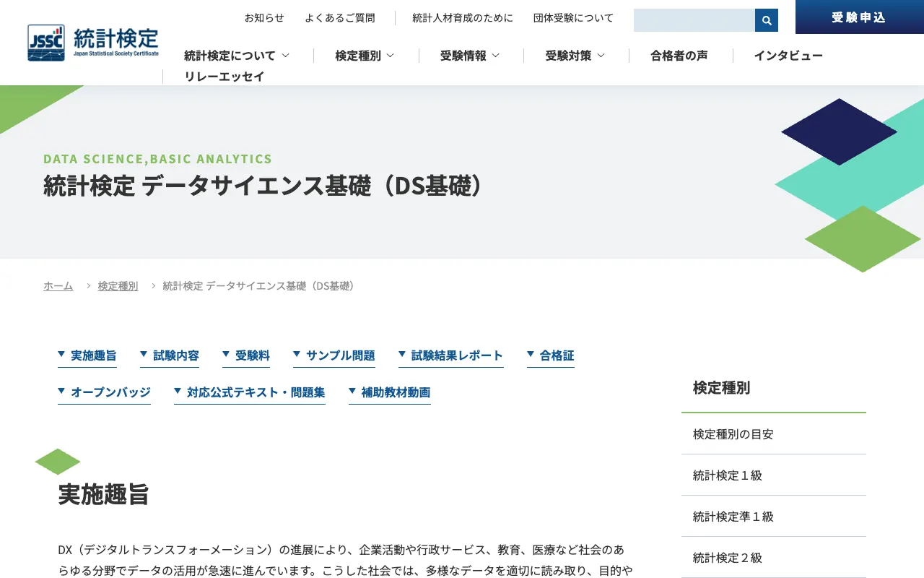Open 統計検定２級 in the sidebar
This screenshot has height=578, width=924.
click(774, 558)
